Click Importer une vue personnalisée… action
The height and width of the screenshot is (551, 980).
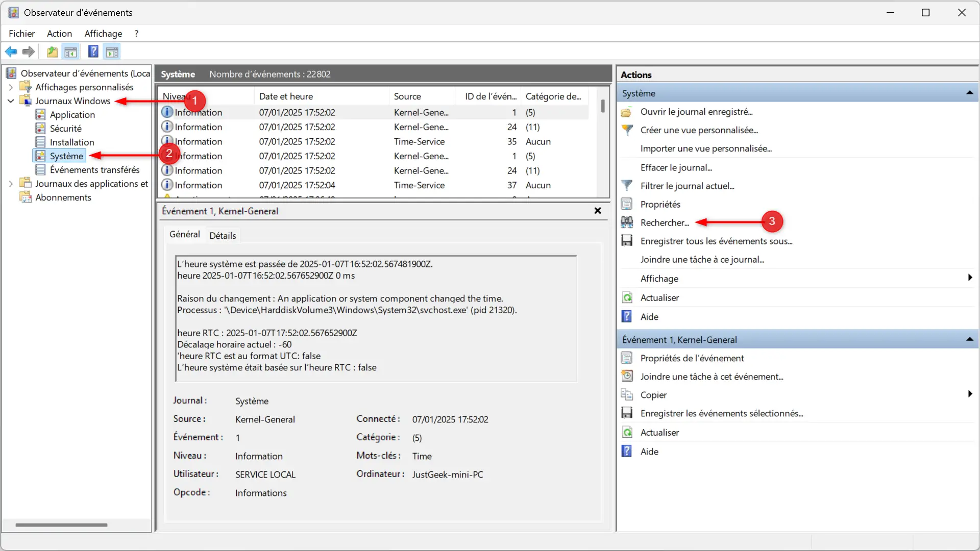(x=706, y=148)
